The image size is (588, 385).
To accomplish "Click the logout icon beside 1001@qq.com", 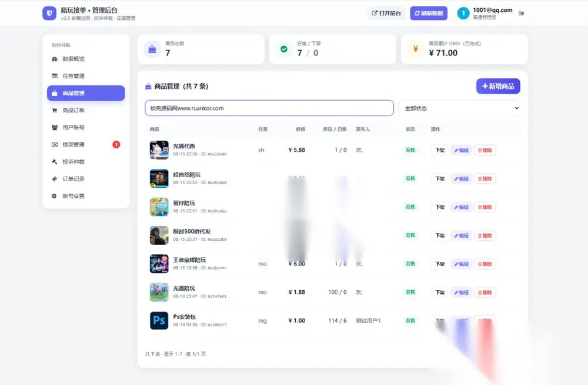I will pos(521,13).
